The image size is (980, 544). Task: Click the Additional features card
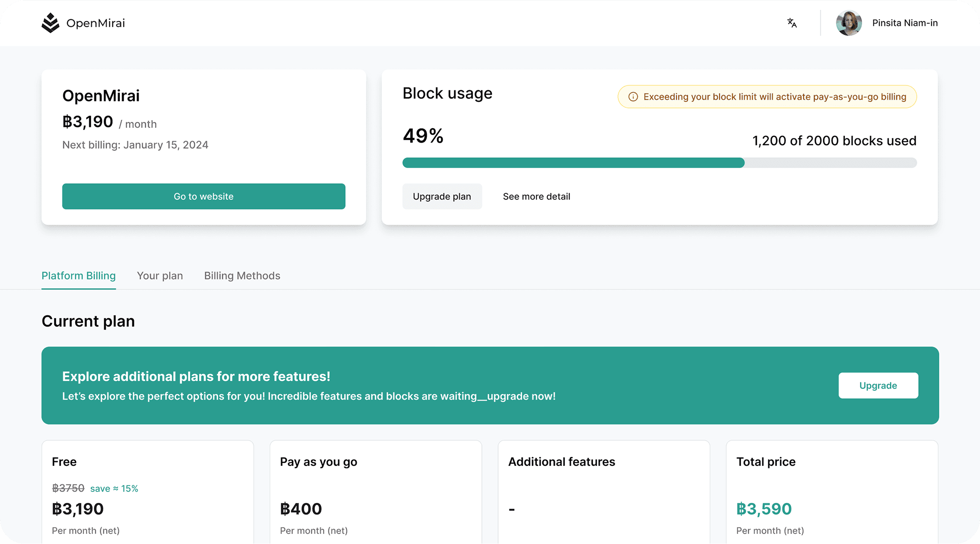[603, 493]
